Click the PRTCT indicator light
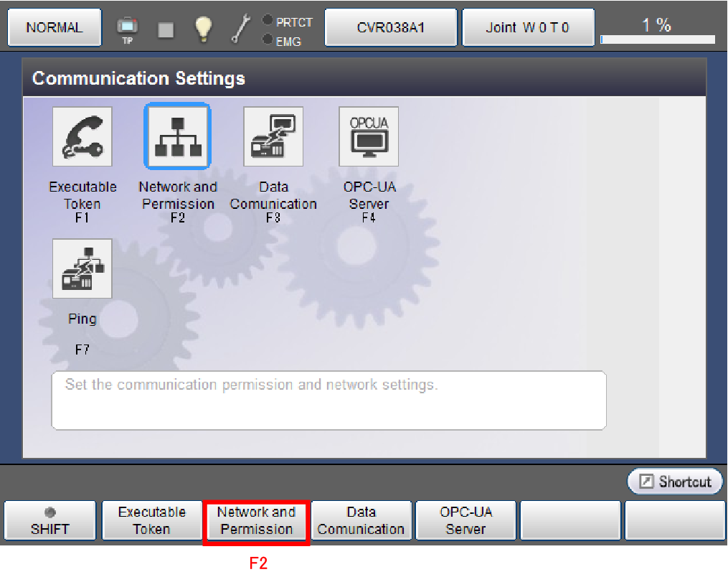The width and height of the screenshot is (728, 572). tap(268, 21)
